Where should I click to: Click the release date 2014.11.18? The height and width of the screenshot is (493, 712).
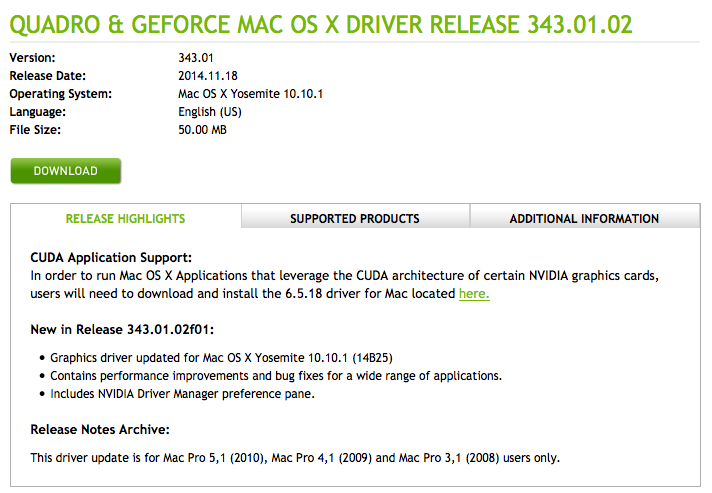(207, 76)
